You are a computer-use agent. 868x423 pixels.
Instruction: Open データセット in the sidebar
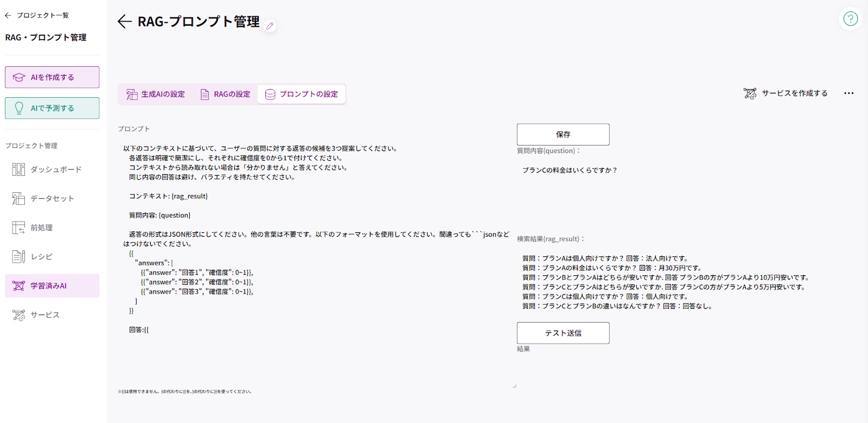tap(52, 199)
